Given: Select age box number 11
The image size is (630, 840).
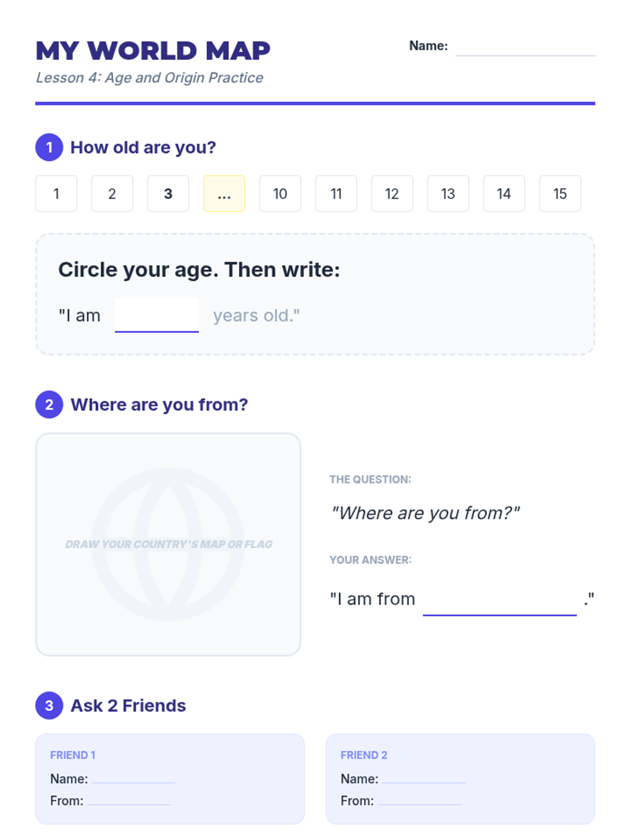Looking at the screenshot, I should pyautogui.click(x=336, y=194).
